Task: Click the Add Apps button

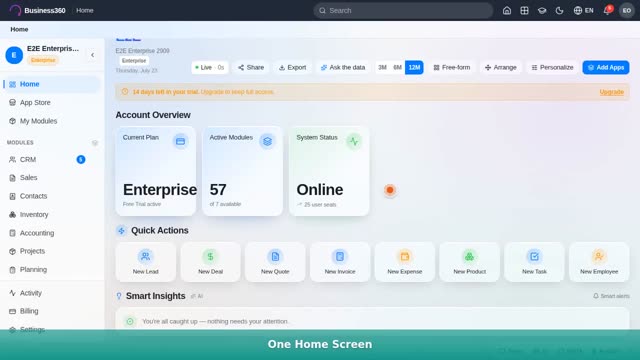Action: pyautogui.click(x=606, y=67)
